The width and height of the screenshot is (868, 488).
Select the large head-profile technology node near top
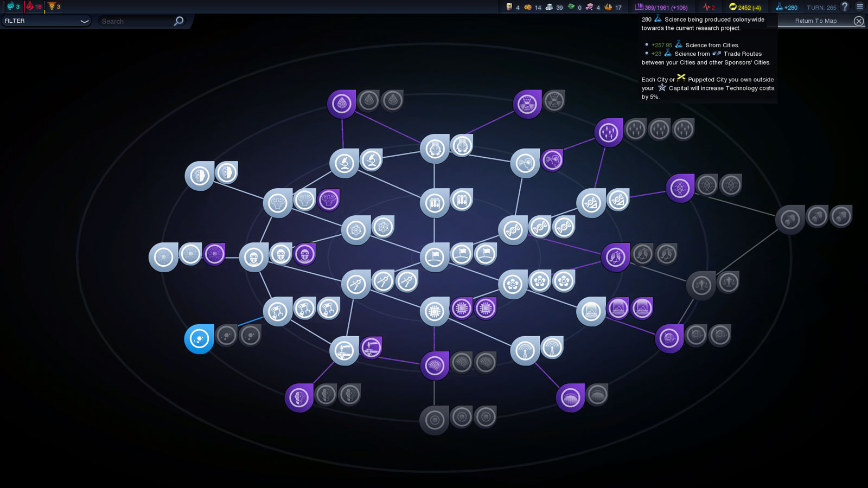pyautogui.click(x=525, y=163)
